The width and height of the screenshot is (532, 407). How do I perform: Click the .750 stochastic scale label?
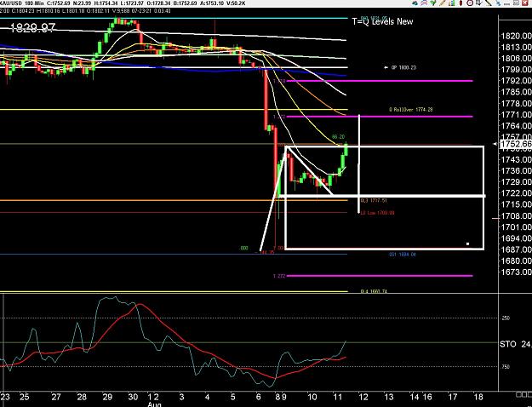click(506, 367)
